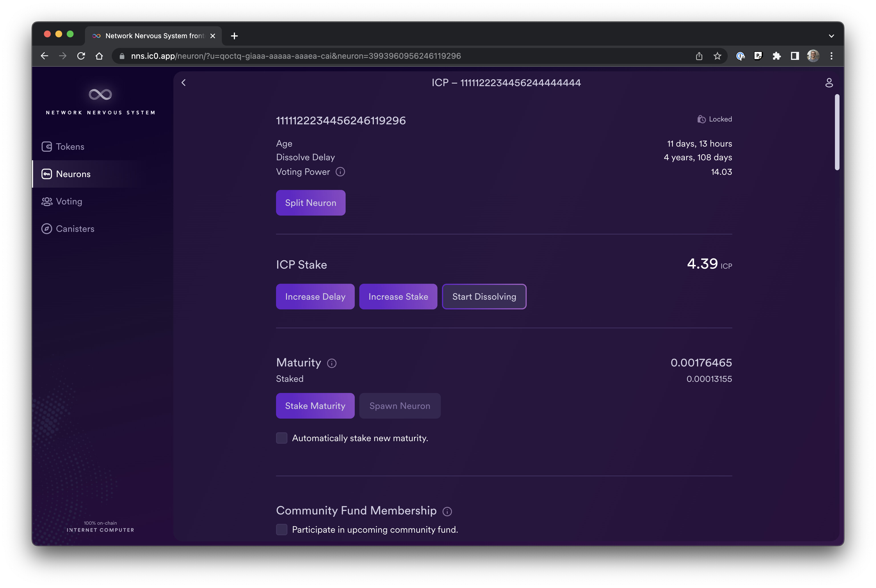Screen dimensions: 876x588
Task: Click the Split Neuron button
Action: tap(311, 203)
